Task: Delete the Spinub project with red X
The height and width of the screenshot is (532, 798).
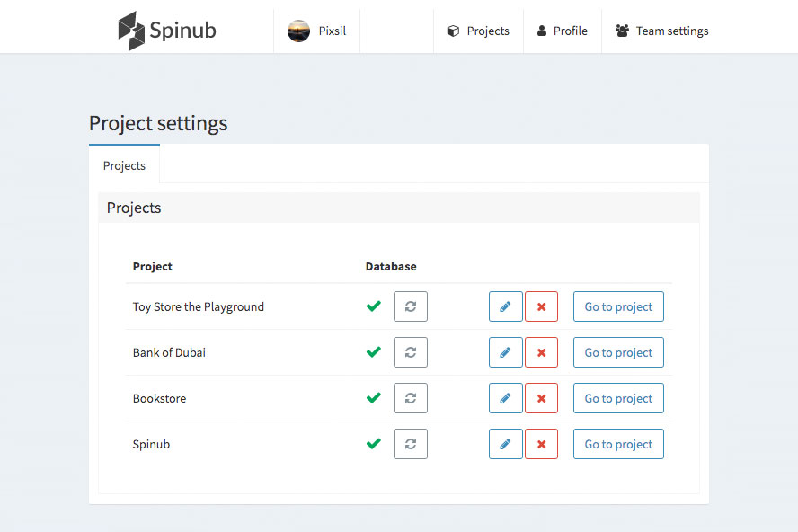Action: tap(541, 444)
